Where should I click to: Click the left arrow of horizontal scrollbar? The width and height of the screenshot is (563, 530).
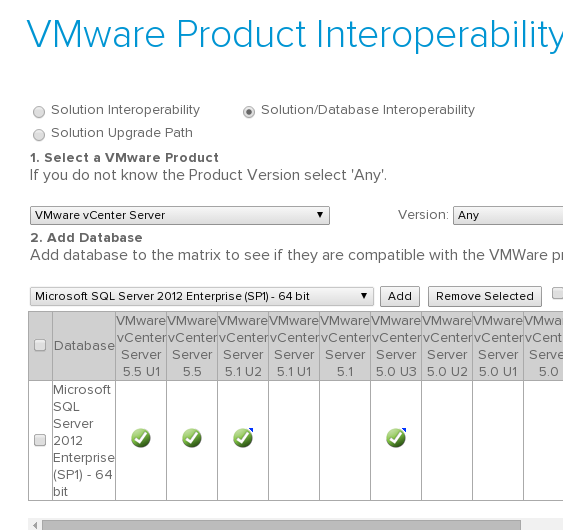tap(35, 525)
